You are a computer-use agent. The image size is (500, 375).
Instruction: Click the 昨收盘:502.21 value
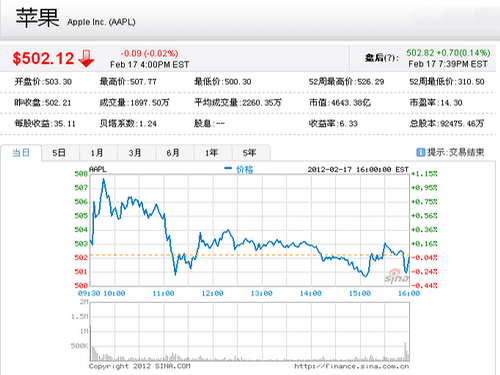coord(43,103)
